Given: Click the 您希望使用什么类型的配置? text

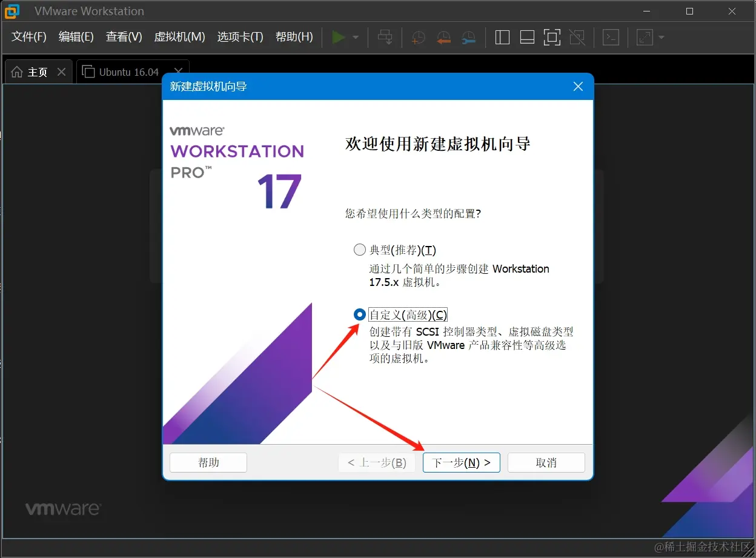Looking at the screenshot, I should pyautogui.click(x=413, y=213).
